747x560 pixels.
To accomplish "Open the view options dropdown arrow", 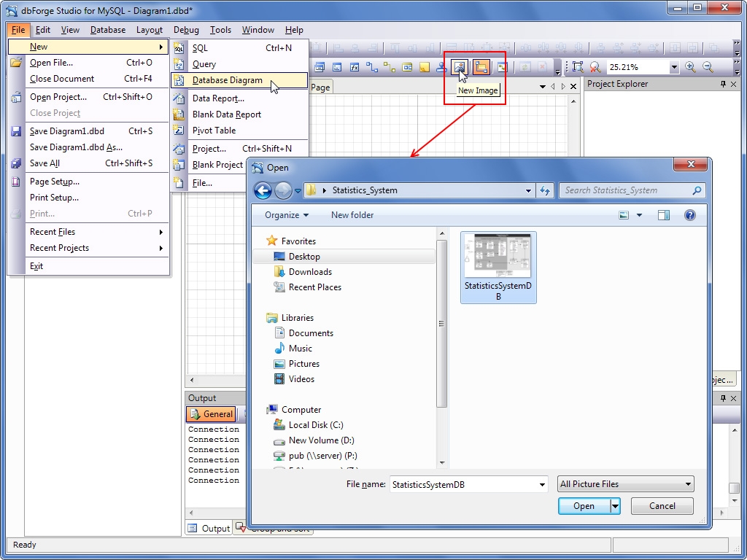I will pos(639,215).
